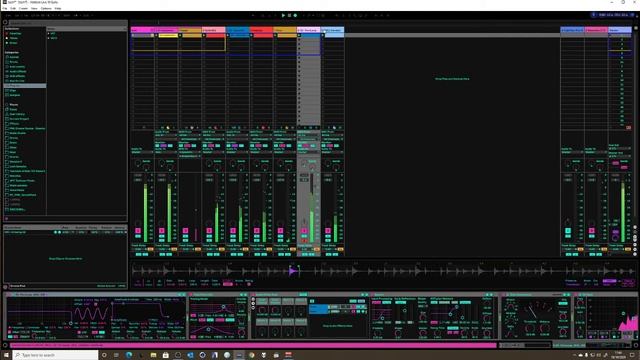Open Master Out chooser
This screenshot has width=640, height=360.
click(x=620, y=156)
